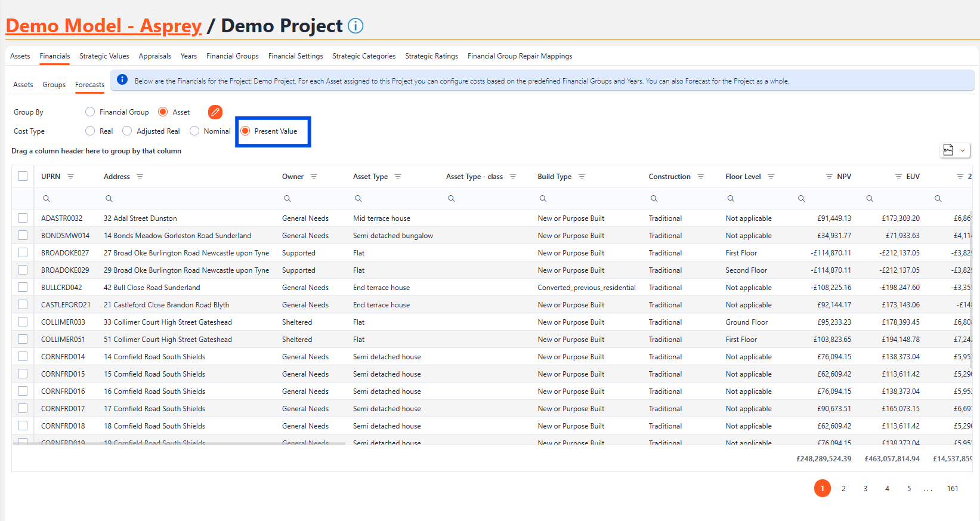Open the Owner column filter menu icon
This screenshot has width=980, height=521.
point(314,177)
